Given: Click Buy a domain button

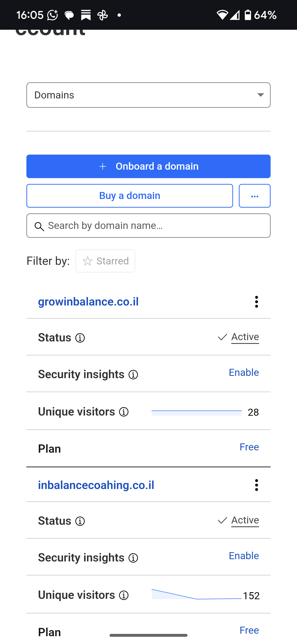Looking at the screenshot, I should [130, 196].
